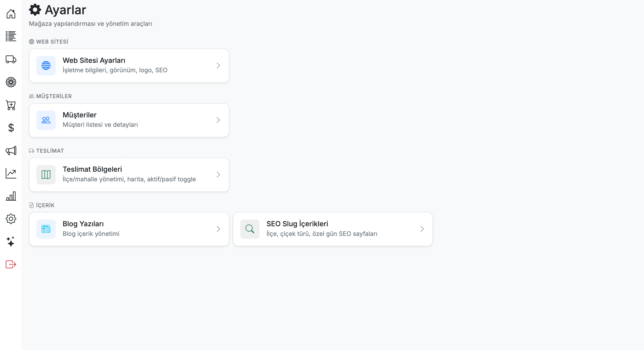Click the delivery truck sidebar icon
Viewport: 644px width, 350px height.
pos(11,59)
